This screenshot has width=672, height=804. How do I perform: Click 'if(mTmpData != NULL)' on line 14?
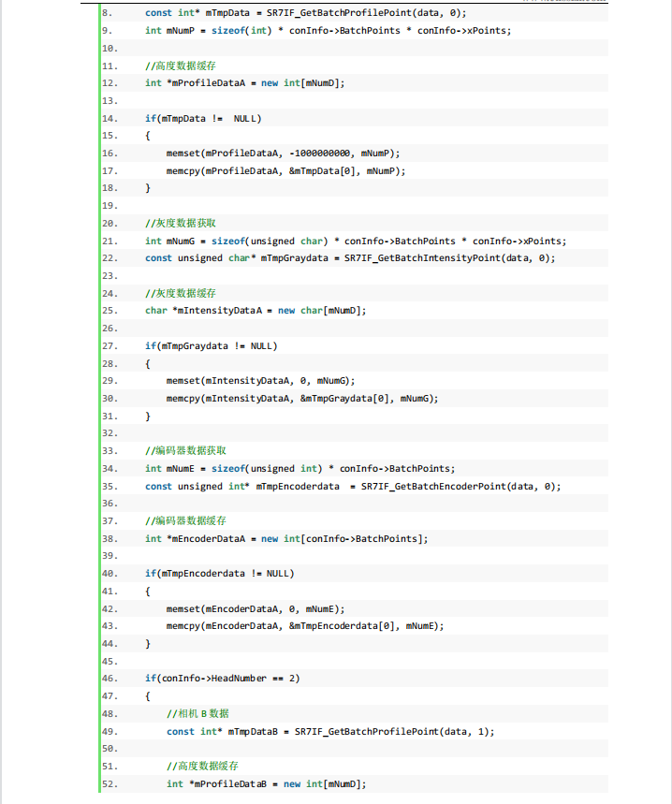click(203, 119)
